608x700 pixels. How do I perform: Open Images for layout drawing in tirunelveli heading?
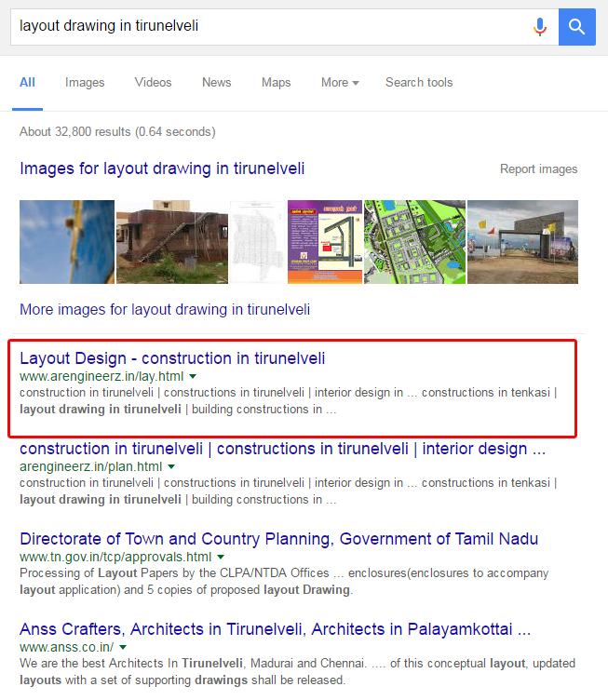(x=162, y=169)
